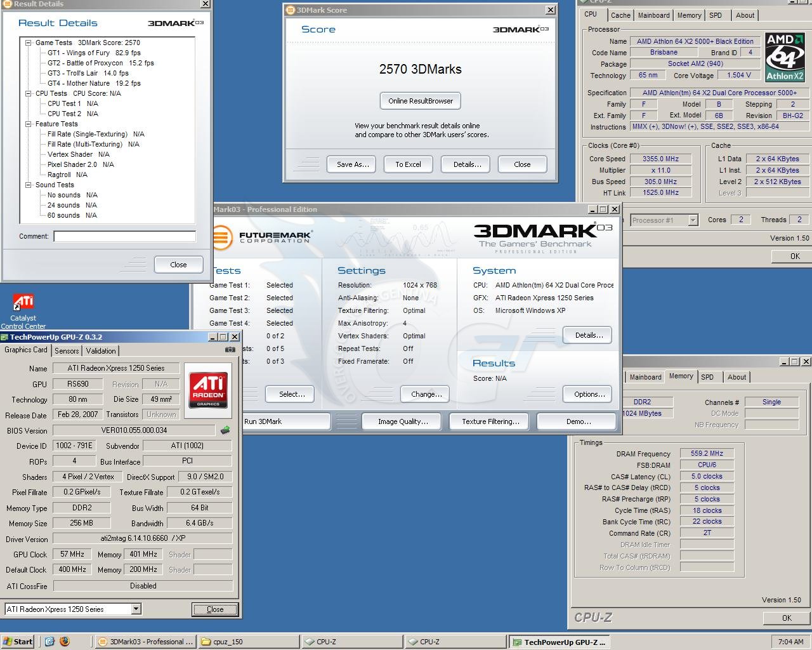The height and width of the screenshot is (650, 812).
Task: Click the Select... tests button in 3DMark03
Action: pyautogui.click(x=291, y=394)
